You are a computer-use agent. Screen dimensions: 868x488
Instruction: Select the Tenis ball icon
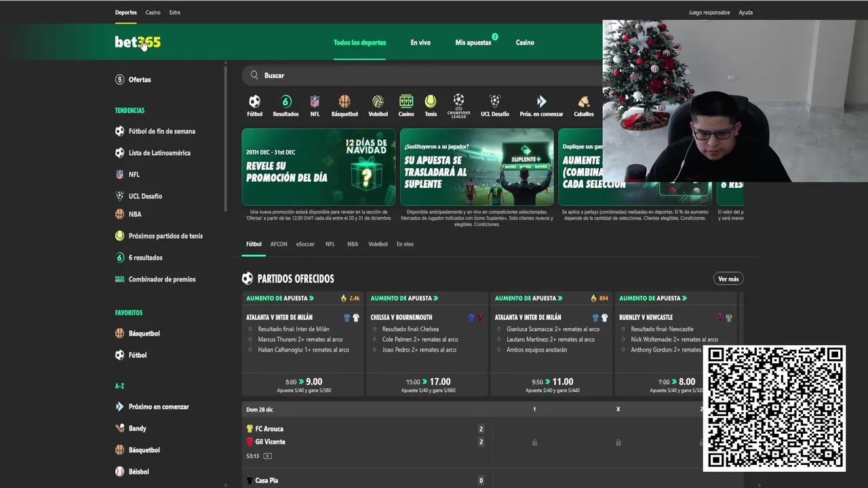(431, 102)
